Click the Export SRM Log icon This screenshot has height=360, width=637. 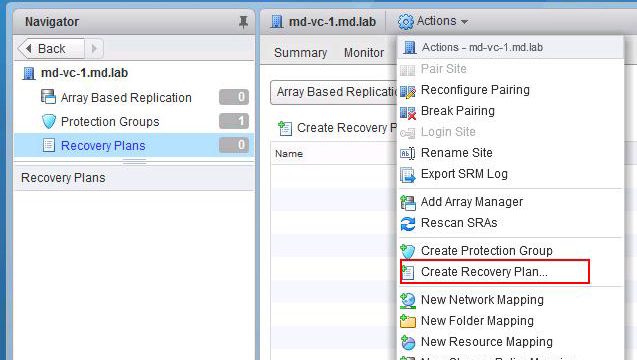pos(408,175)
